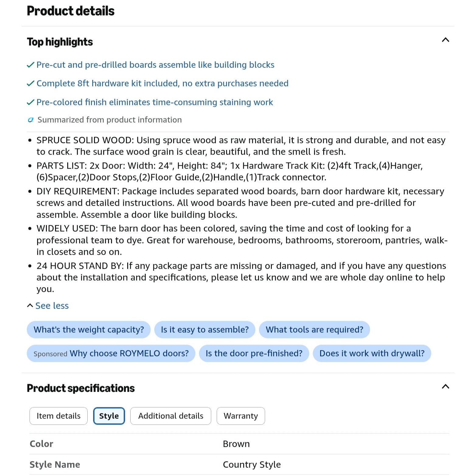Collapse the Top highlights section chevron

pos(445,40)
